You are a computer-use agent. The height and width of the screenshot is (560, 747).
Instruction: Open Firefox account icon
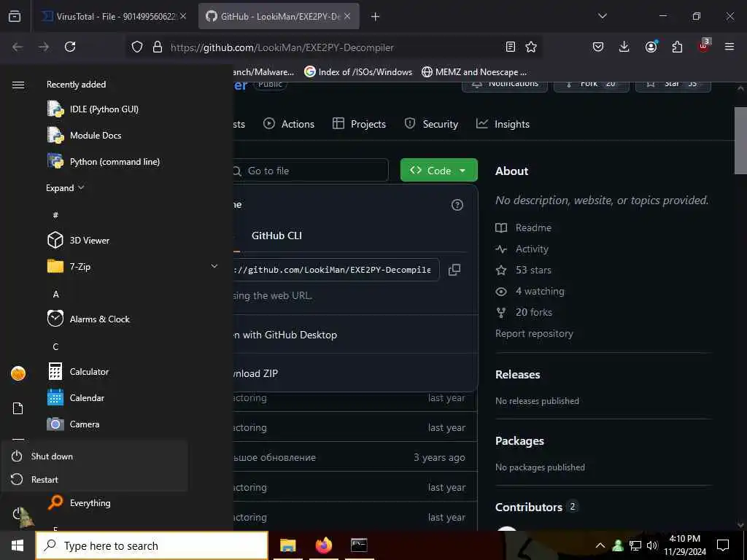pos(651,47)
